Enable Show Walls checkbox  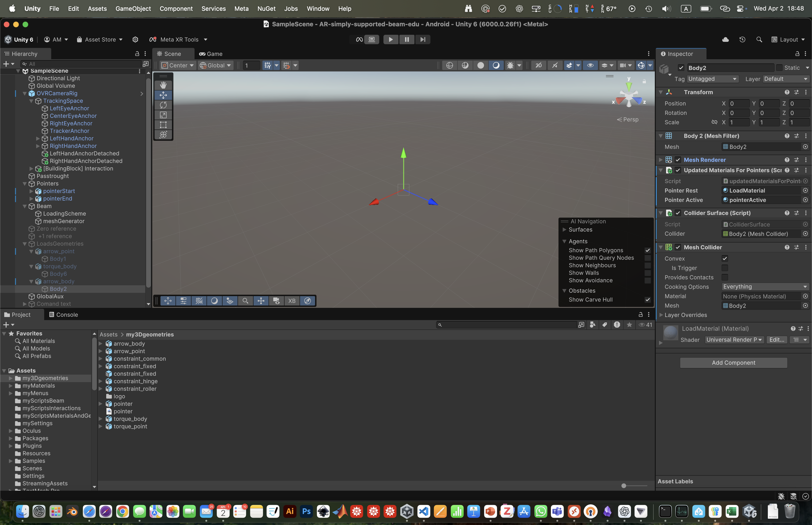648,273
